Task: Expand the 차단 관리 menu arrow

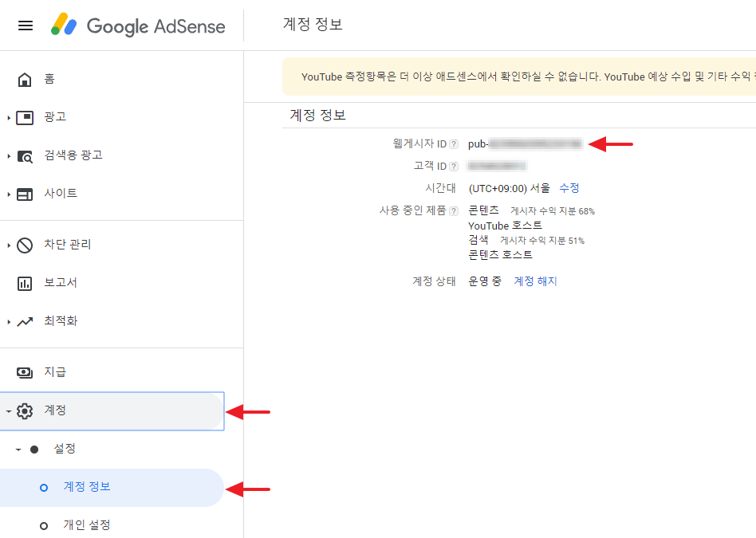Action: 9,245
